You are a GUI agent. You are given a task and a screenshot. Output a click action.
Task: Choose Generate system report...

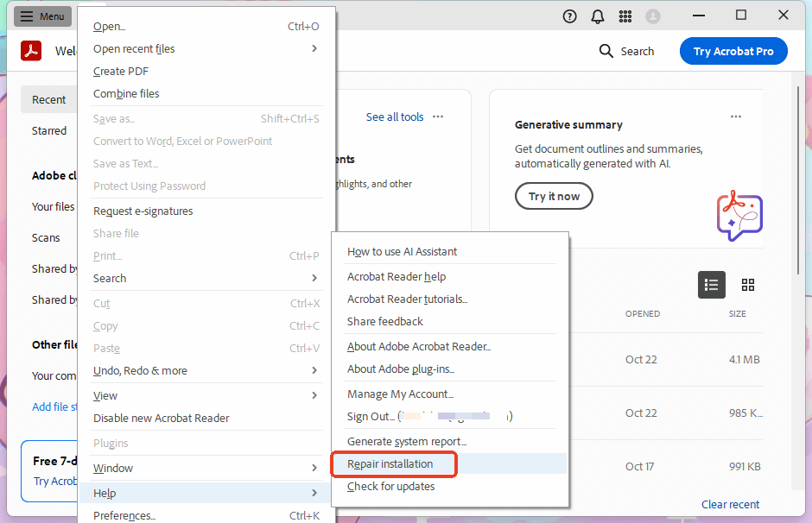[449, 441]
